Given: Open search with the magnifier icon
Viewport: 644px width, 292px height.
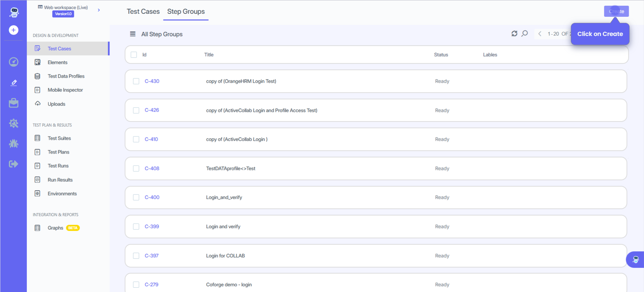Looking at the screenshot, I should (525, 34).
